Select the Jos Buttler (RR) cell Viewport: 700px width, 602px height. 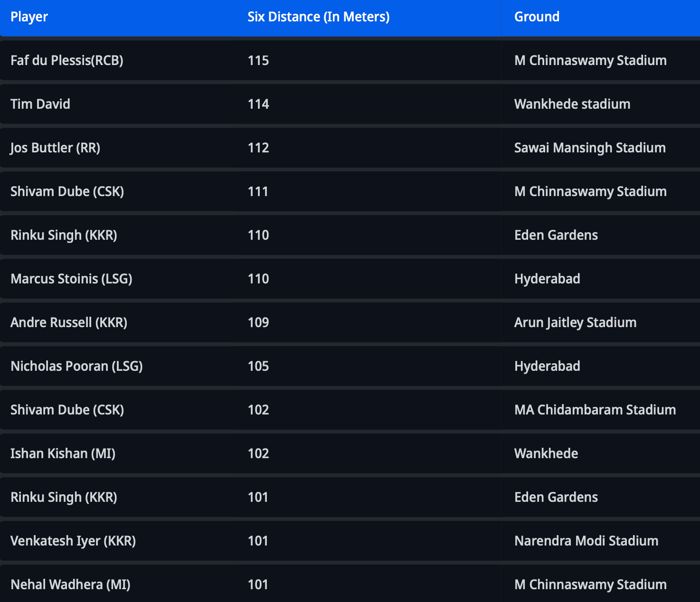(x=55, y=148)
